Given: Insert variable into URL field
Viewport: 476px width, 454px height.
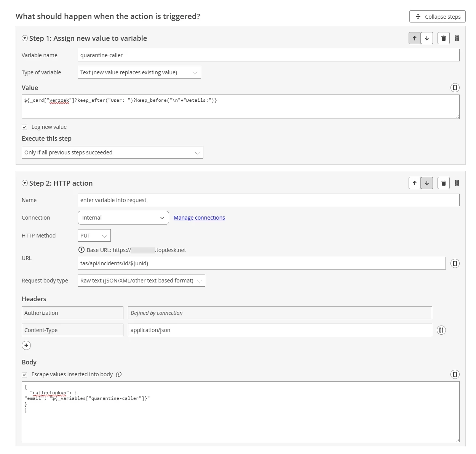Looking at the screenshot, I should click(455, 263).
